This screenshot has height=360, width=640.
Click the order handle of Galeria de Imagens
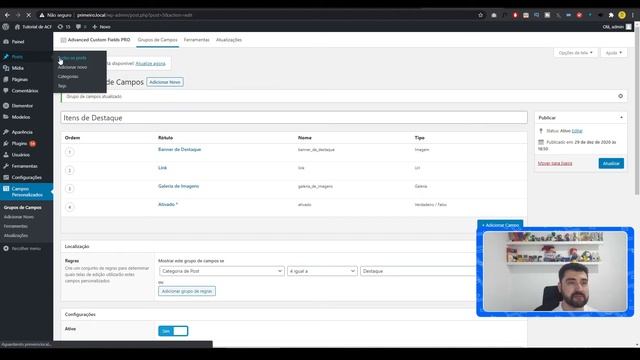(70, 189)
